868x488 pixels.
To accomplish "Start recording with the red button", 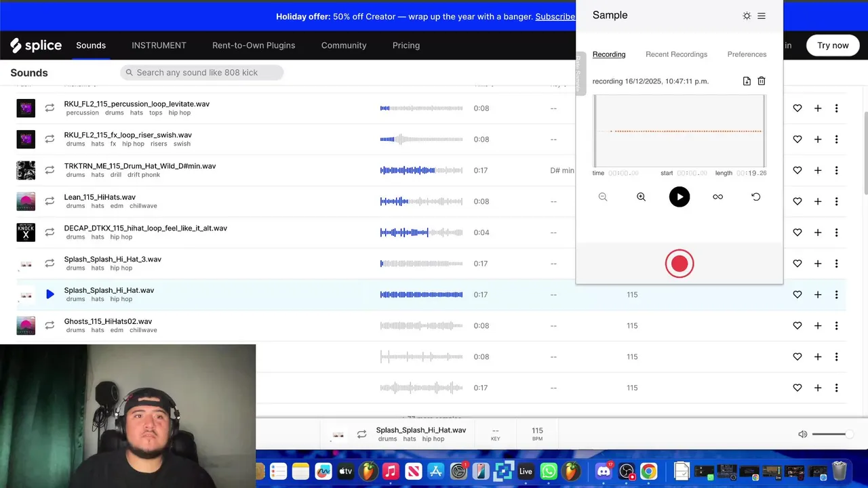I will click(679, 264).
